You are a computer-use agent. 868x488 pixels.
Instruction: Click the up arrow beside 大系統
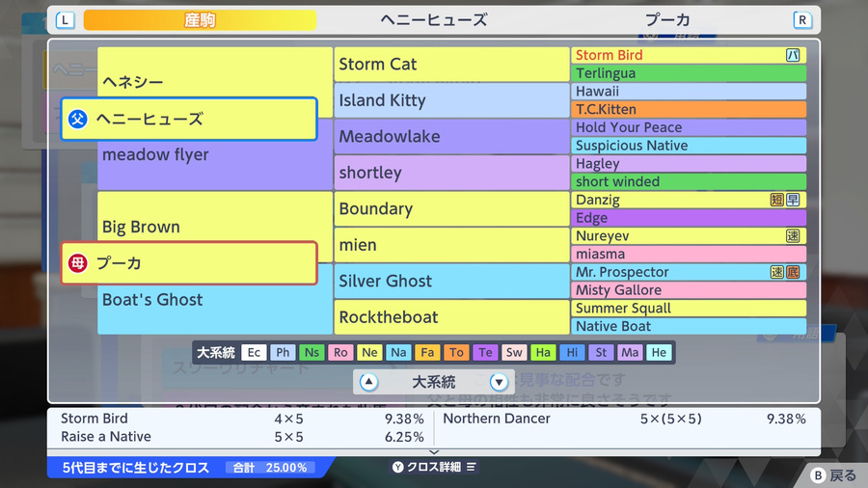tap(368, 382)
